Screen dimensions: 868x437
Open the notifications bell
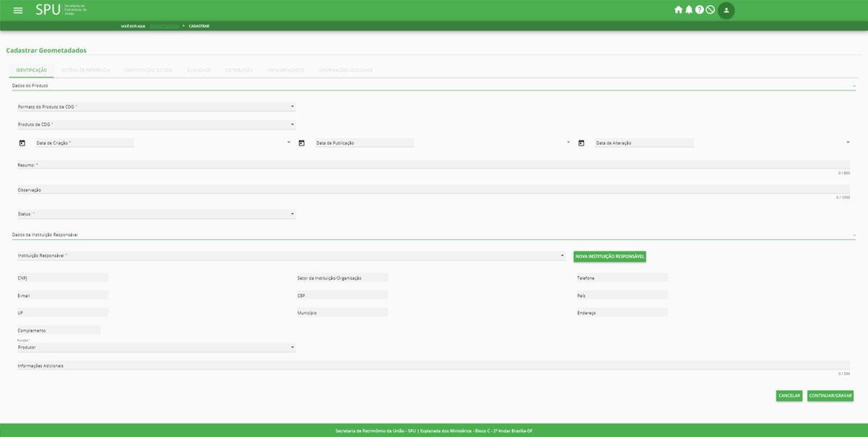click(689, 10)
